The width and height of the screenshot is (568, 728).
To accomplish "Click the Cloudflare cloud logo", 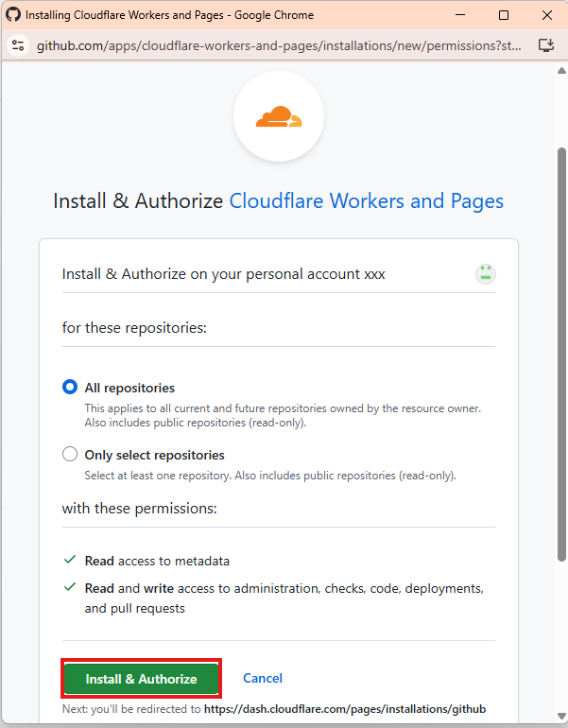I will (x=279, y=116).
